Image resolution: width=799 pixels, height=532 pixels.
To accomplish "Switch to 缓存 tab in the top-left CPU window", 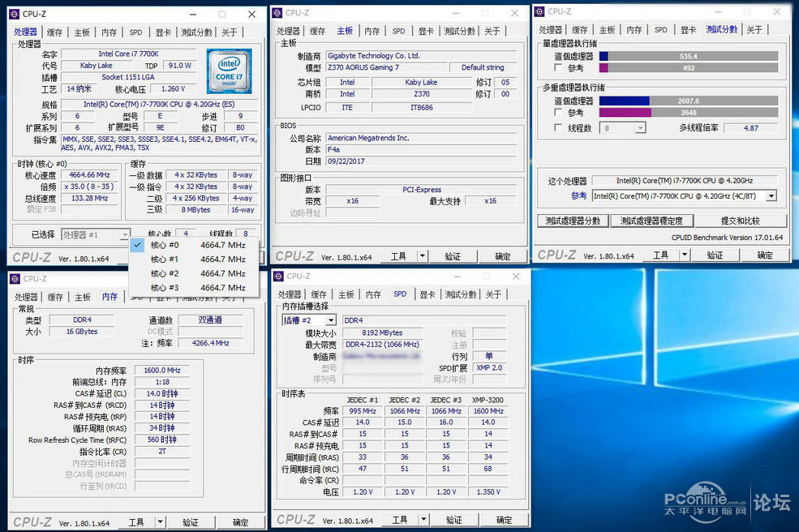I will coord(54,32).
